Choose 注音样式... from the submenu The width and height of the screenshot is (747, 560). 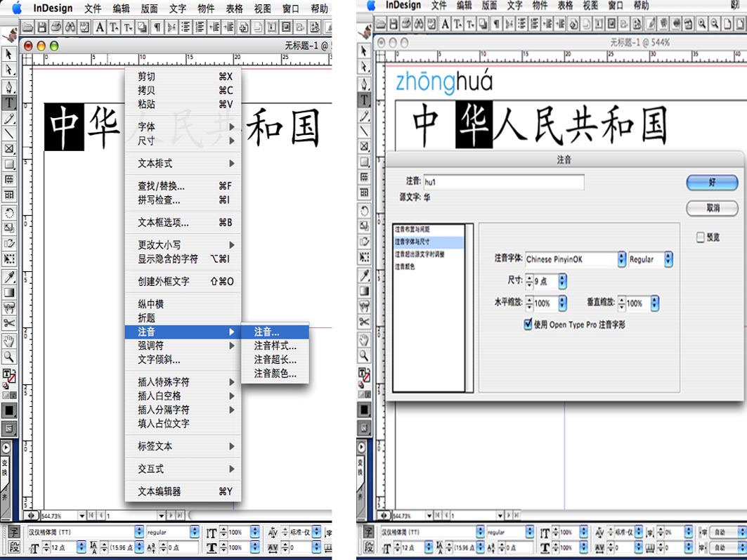[275, 346]
